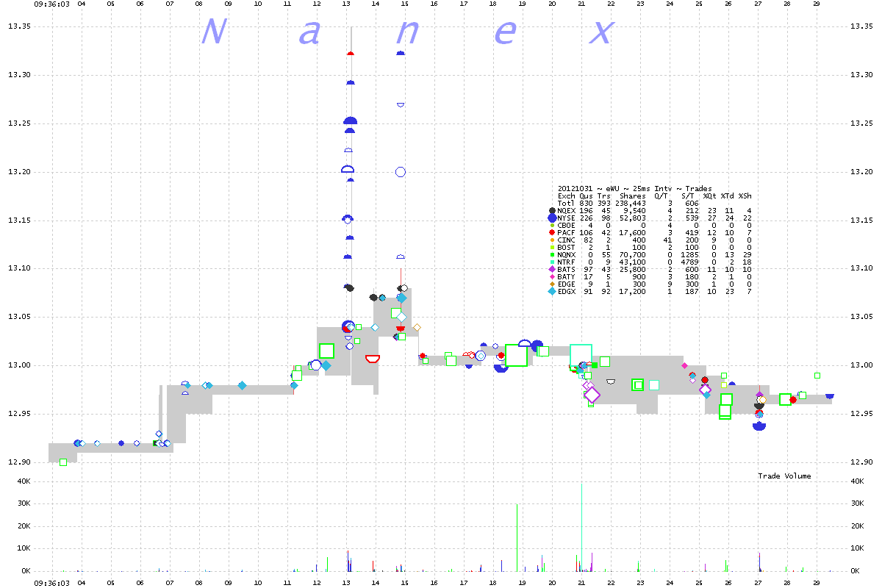This screenshot has height=588, width=882.
Task: Click the PACF shares value '17,600'
Action: pyautogui.click(x=634, y=232)
